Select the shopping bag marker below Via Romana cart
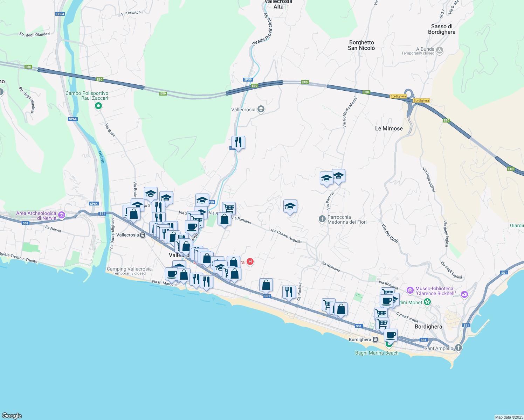 point(224,220)
